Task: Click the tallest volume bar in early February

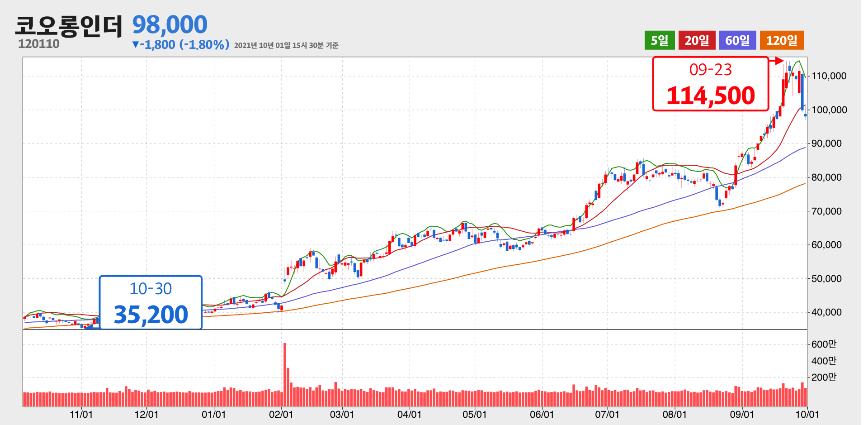Action: pyautogui.click(x=285, y=375)
